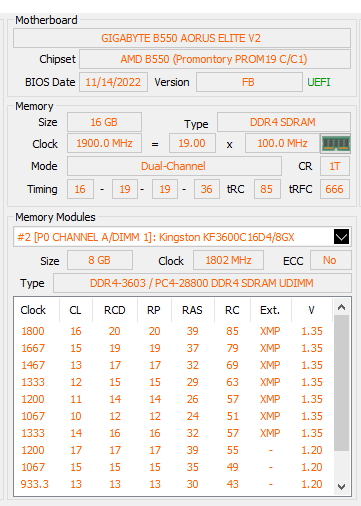Viewport: 361px width, 506px height.
Task: Click the 100.0 MHz base clock field
Action: click(282, 143)
